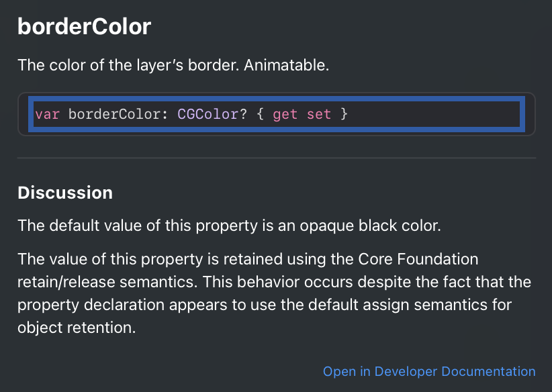Click the opaque black color default sentence
The height and width of the screenshot is (392, 552).
click(x=229, y=226)
